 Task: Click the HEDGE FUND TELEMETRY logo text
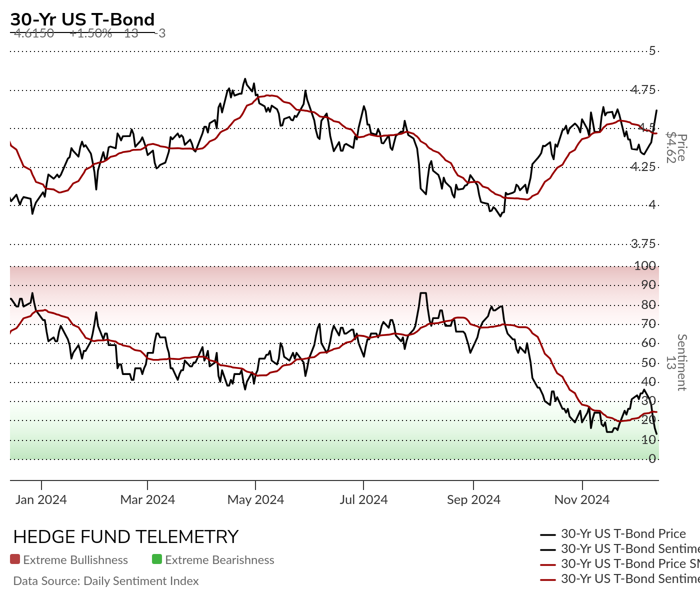[x=126, y=537]
